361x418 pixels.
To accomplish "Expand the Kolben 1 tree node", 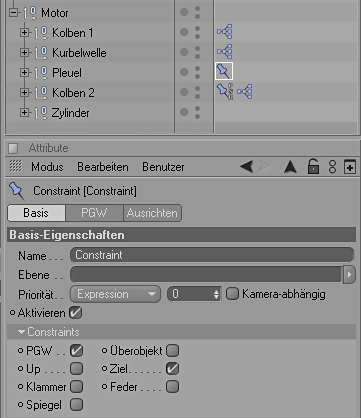I will tap(24, 32).
